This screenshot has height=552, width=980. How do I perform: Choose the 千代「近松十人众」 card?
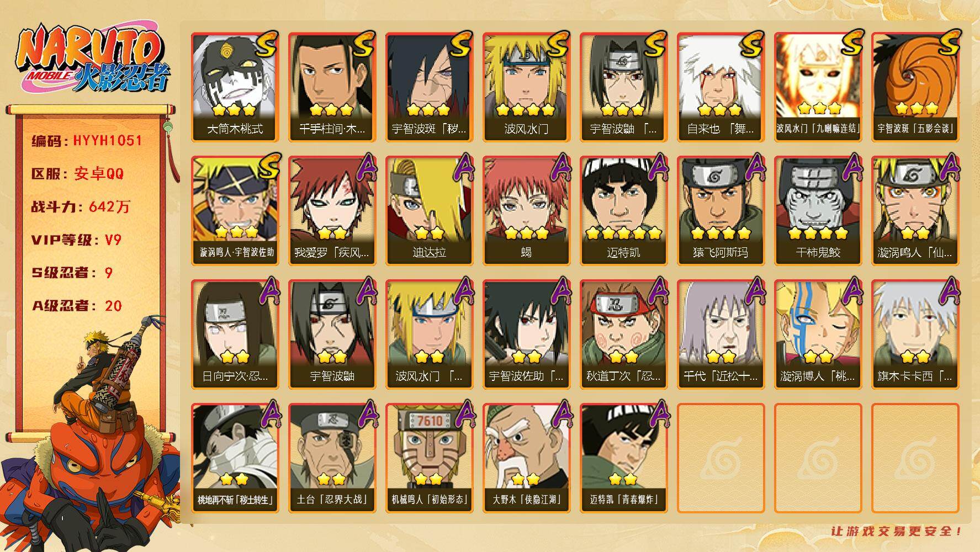click(721, 335)
